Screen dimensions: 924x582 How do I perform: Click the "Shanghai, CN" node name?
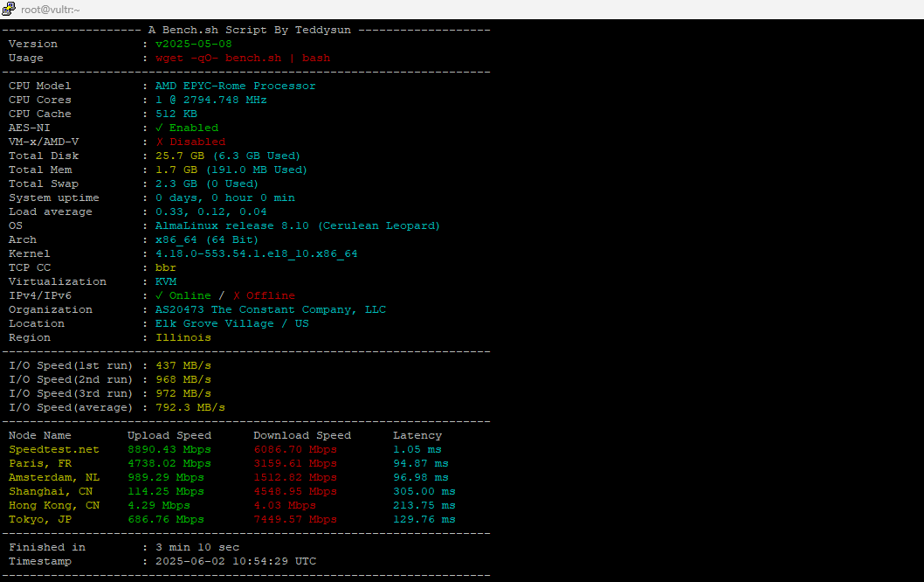(51, 492)
